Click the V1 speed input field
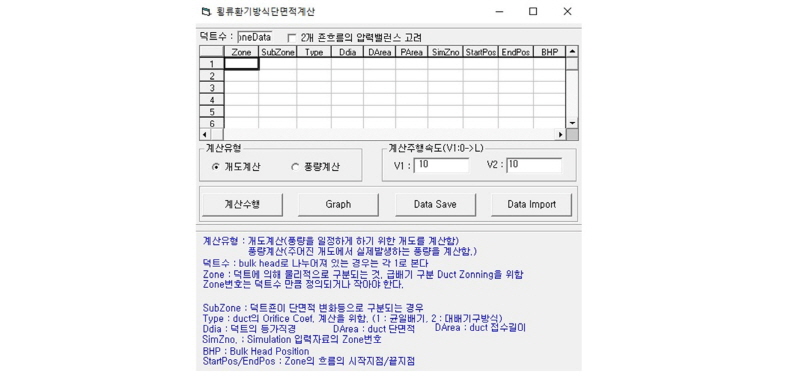 pos(441,165)
